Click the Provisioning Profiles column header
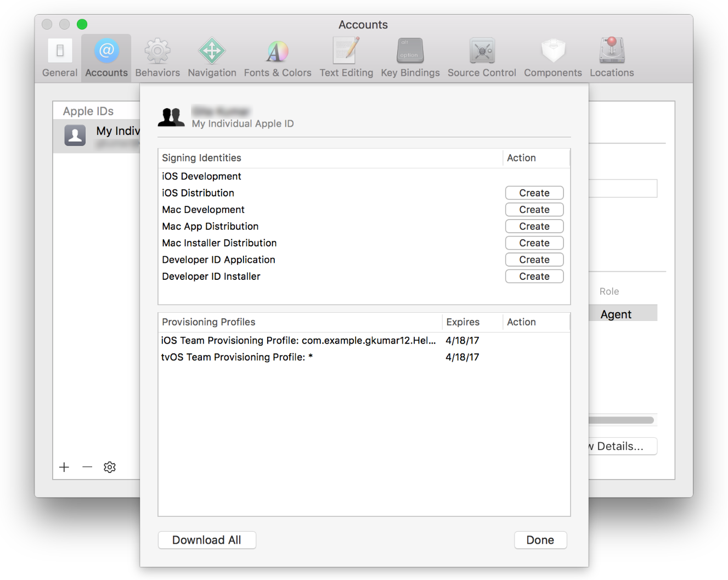Image resolution: width=728 pixels, height=580 pixels. click(x=300, y=322)
